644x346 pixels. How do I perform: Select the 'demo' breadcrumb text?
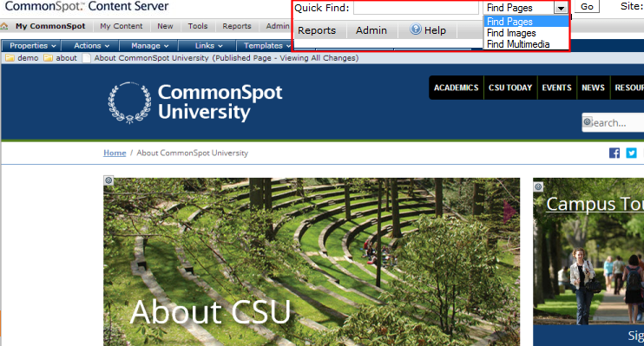click(28, 58)
